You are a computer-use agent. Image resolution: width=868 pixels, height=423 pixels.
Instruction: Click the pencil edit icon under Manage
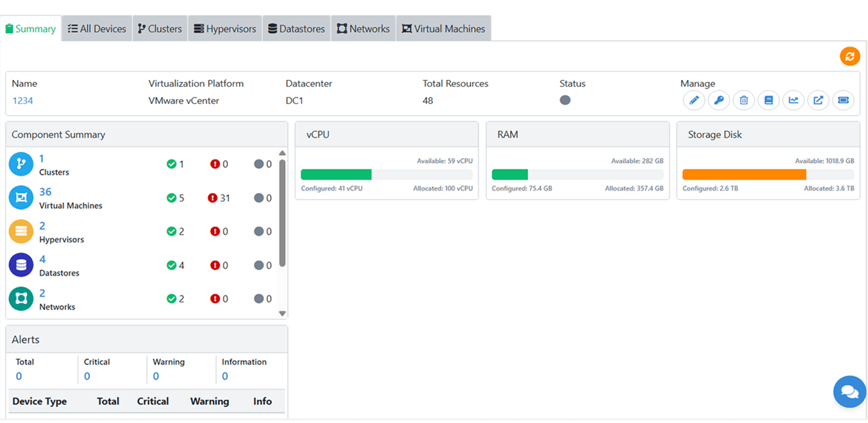(694, 100)
